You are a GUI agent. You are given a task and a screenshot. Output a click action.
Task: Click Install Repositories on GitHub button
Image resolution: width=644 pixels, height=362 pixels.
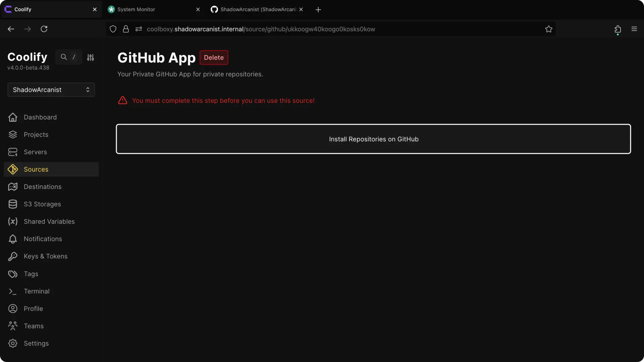point(373,139)
